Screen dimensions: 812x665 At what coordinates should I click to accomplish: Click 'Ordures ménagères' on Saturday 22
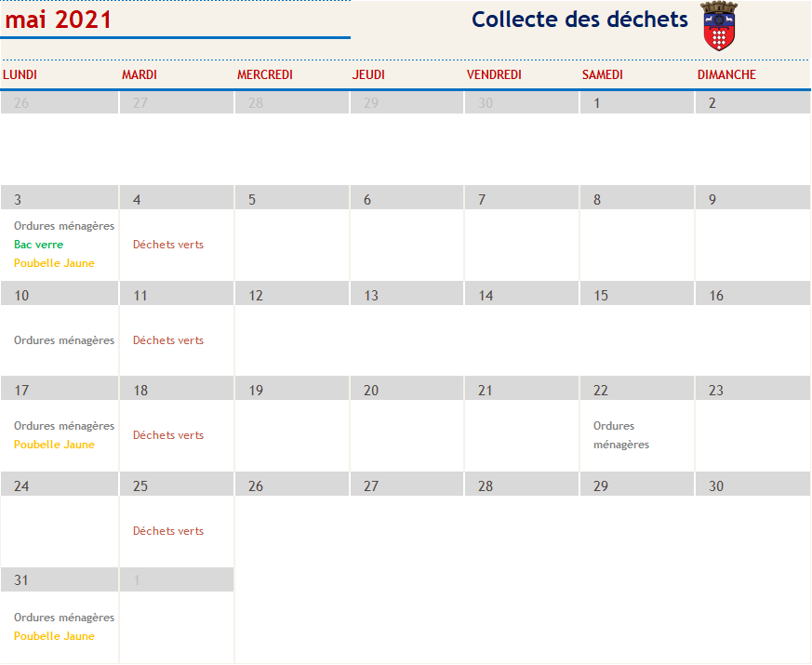click(x=621, y=435)
